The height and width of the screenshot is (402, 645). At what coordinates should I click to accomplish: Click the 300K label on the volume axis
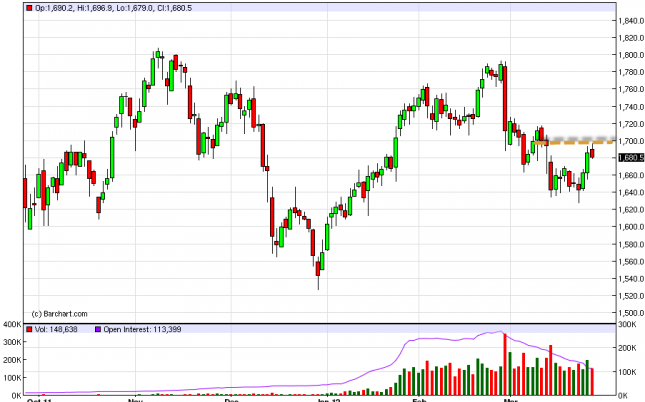[12, 342]
